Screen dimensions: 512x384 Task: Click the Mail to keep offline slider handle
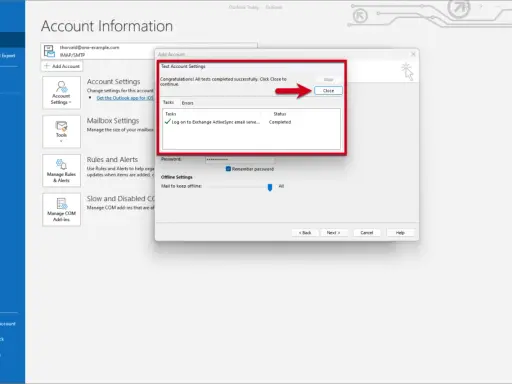pos(270,187)
